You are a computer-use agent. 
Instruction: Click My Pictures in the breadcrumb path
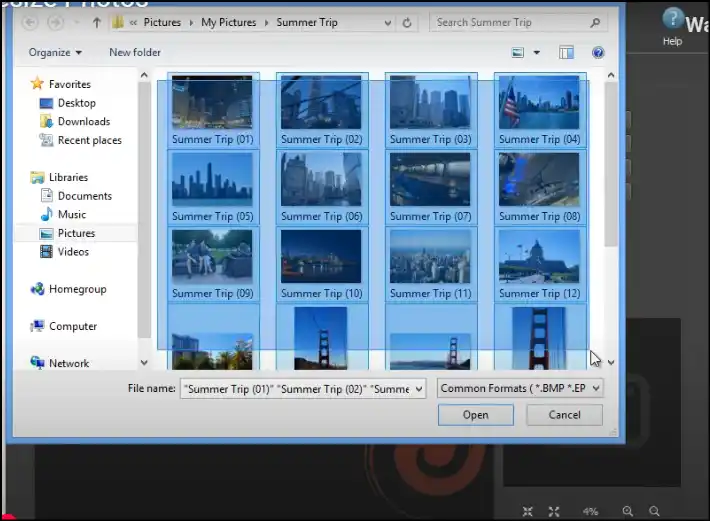[229, 22]
